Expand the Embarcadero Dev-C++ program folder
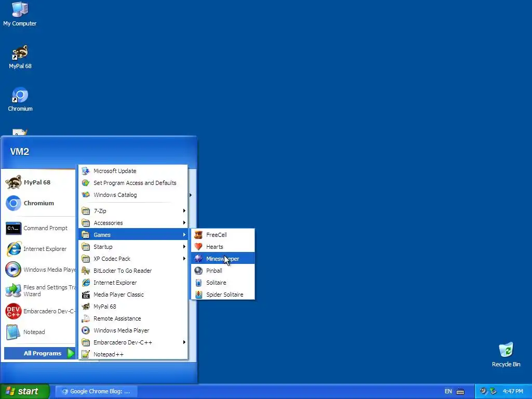 133,342
